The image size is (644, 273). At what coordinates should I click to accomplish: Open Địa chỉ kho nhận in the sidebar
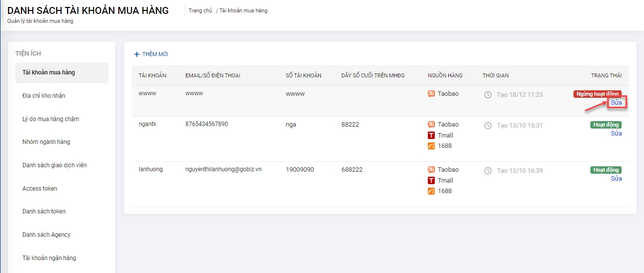click(44, 96)
